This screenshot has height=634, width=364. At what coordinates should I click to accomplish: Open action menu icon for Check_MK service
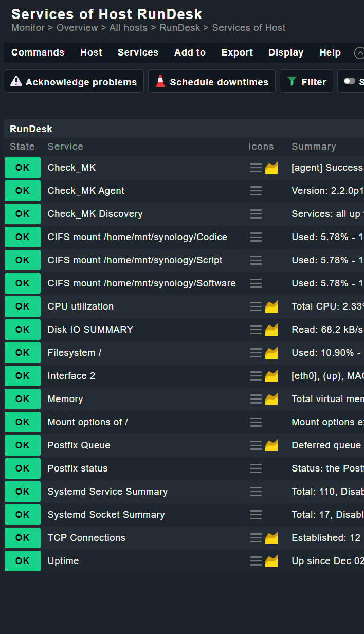(256, 168)
